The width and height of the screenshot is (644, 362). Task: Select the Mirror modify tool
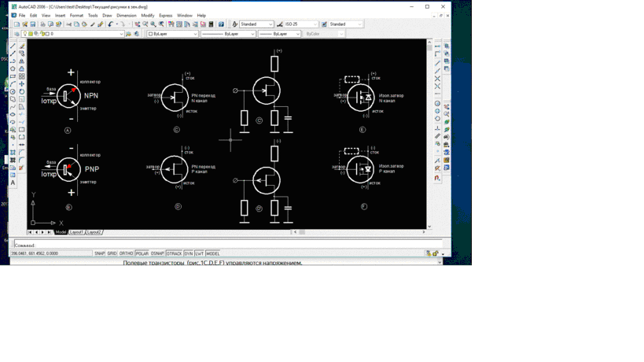tap(22, 61)
